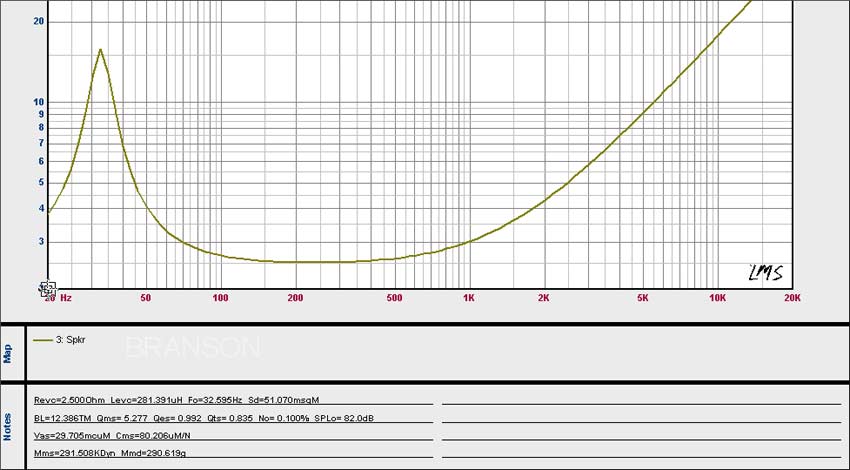Viewport: 850px width, 470px height.
Task: Click the 50 Hz frequency axis label
Action: click(x=145, y=298)
